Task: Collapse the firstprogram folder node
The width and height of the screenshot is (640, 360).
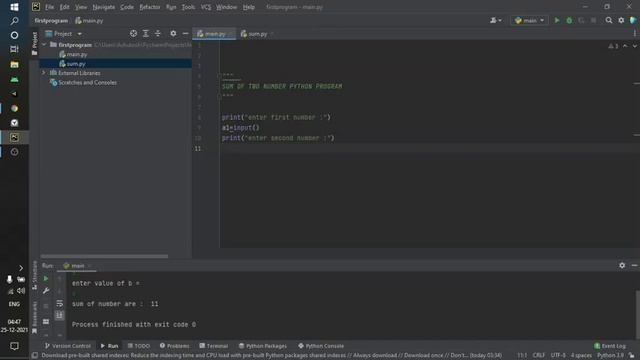Action: click(44, 45)
